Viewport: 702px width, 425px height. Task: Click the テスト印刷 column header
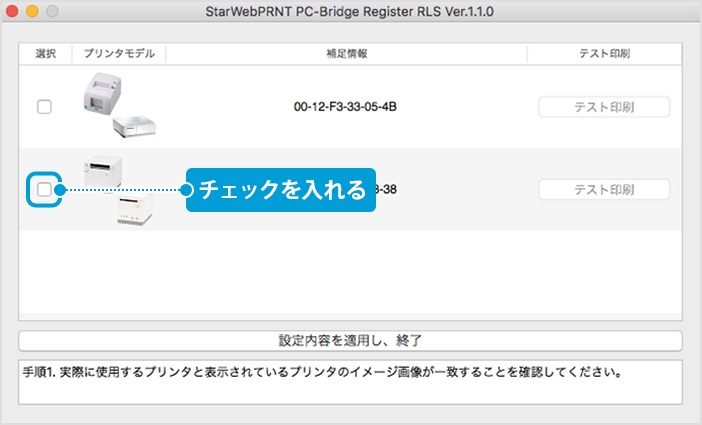[x=604, y=54]
